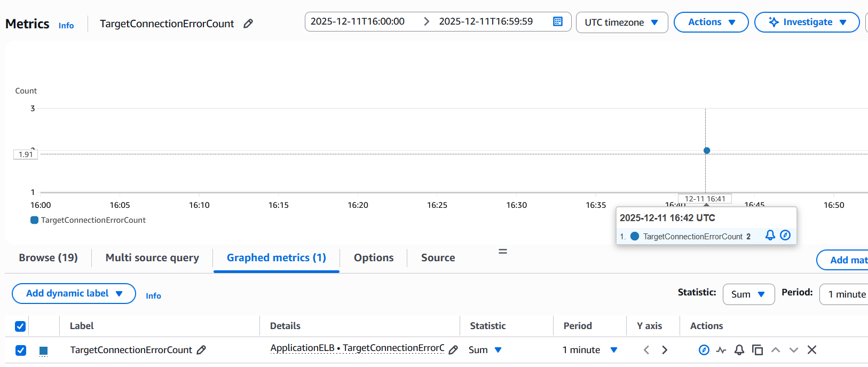Click the TargetConnectionErrorCount legend color swatch

click(34, 220)
